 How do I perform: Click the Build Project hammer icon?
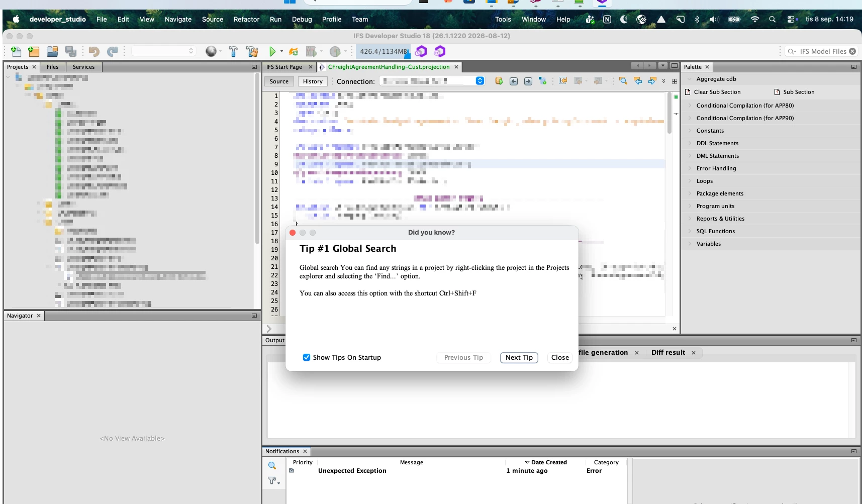coord(233,51)
